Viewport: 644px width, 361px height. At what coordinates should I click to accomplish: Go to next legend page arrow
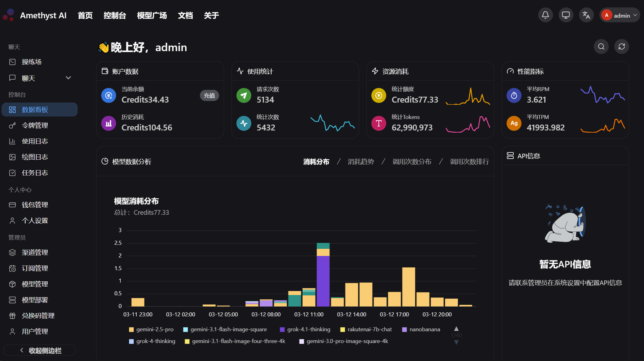456,342
